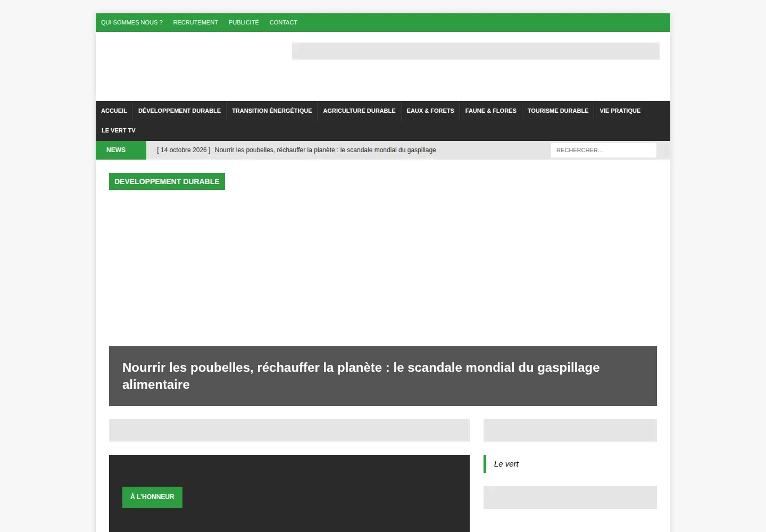Open Développement Durable menu item

pyautogui.click(x=179, y=111)
